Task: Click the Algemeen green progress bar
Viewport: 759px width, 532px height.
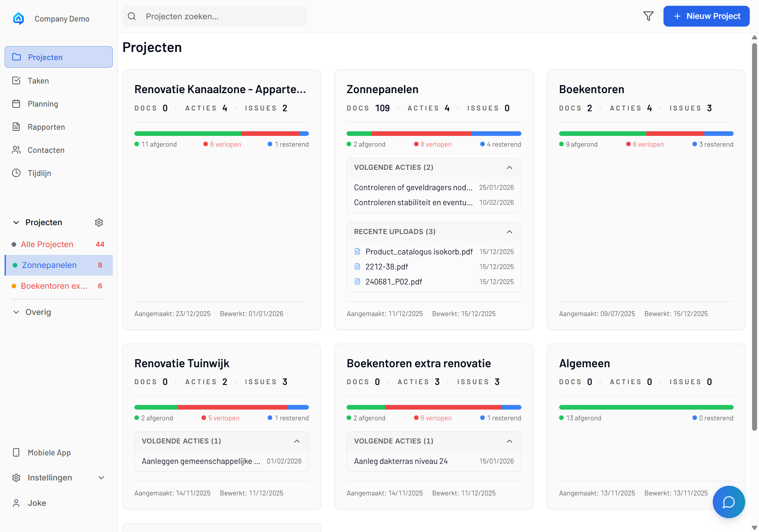Action: coord(646,407)
